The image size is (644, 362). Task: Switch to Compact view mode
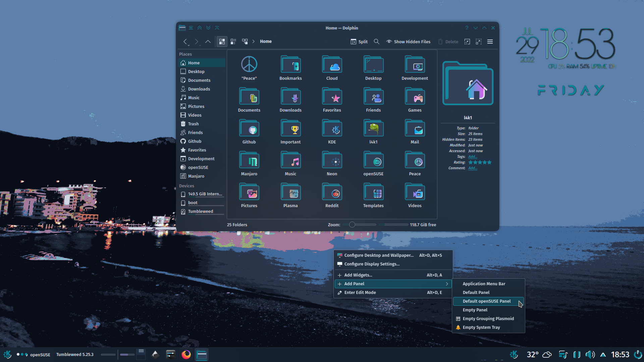233,42
